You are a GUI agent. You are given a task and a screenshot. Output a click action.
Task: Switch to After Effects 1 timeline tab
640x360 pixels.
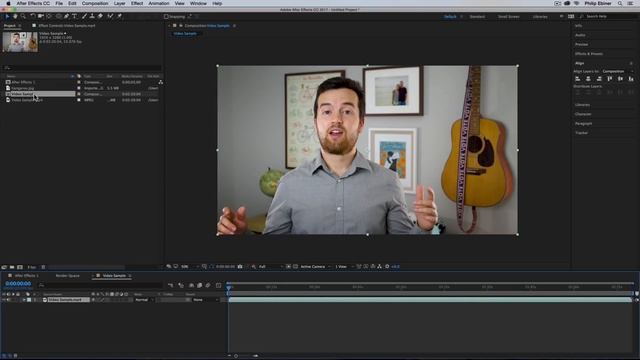click(x=27, y=276)
